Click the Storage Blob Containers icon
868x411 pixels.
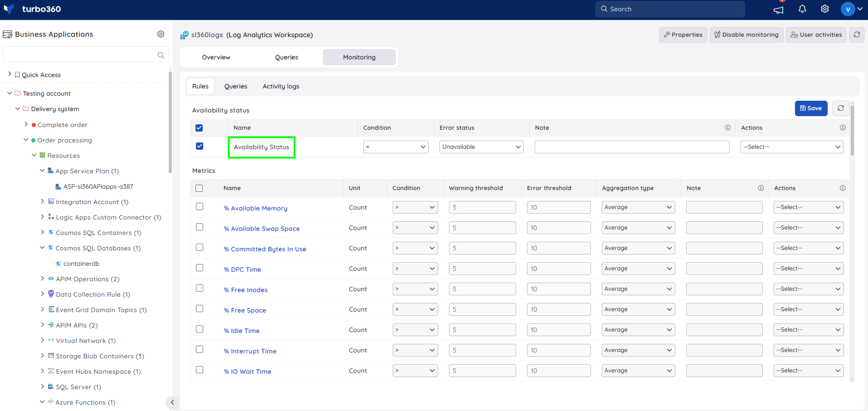[51, 356]
